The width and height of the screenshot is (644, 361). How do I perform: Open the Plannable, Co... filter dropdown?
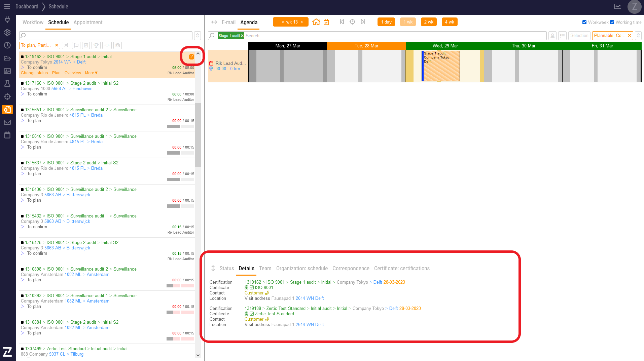[x=609, y=36]
